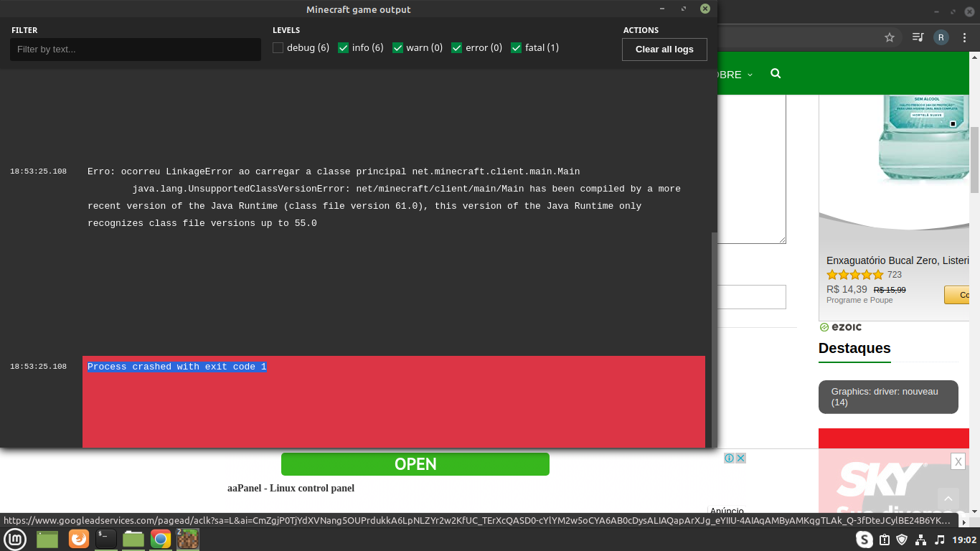Image resolution: width=980 pixels, height=551 pixels.
Task: Open the file manager folder icon in taskbar
Action: pyautogui.click(x=133, y=540)
